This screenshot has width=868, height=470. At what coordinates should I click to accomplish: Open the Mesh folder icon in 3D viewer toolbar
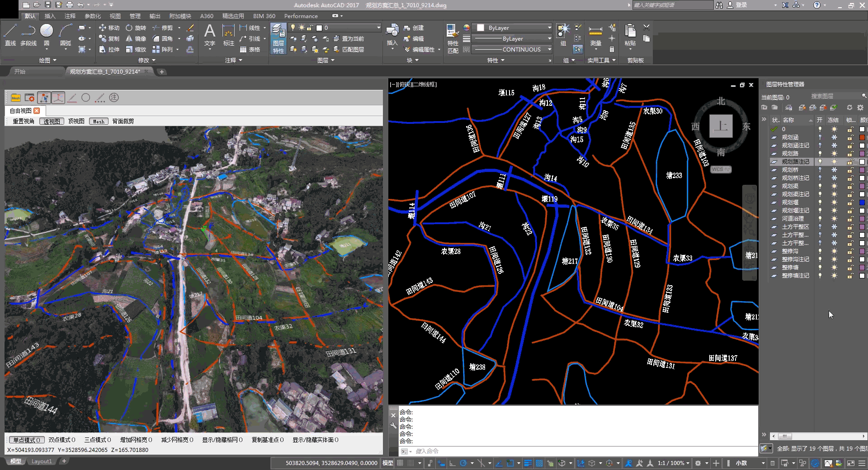[x=16, y=98]
